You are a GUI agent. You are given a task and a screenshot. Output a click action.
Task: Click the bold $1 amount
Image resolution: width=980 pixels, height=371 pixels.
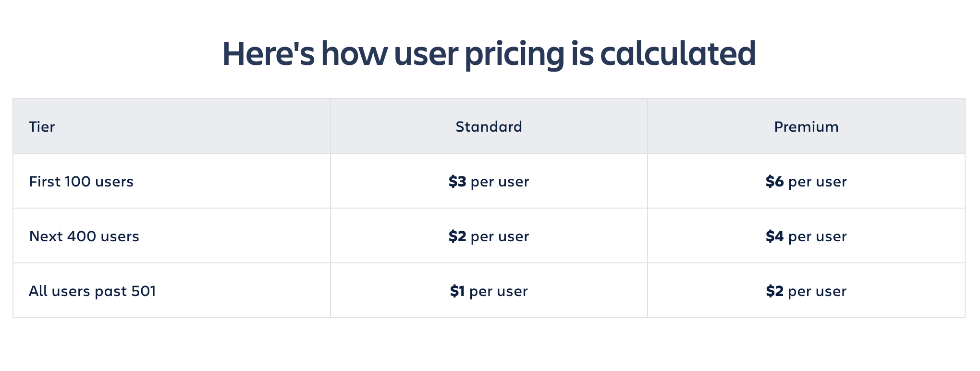point(457,291)
